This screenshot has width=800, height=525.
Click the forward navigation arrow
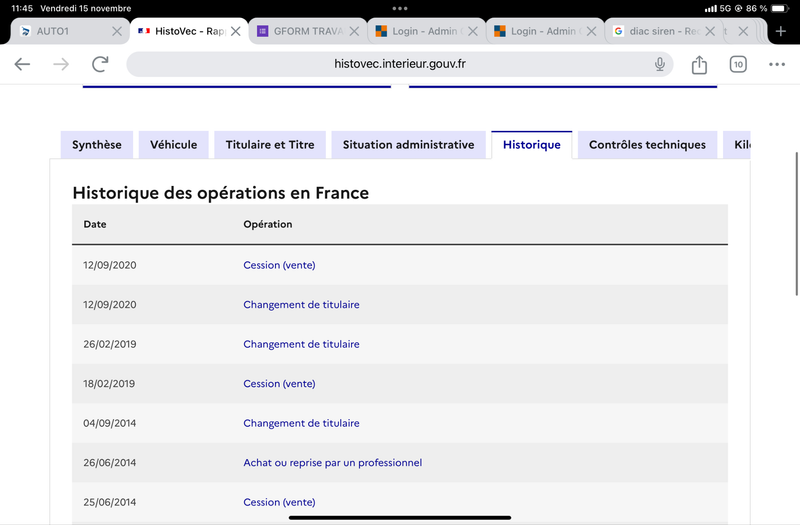tap(61, 64)
